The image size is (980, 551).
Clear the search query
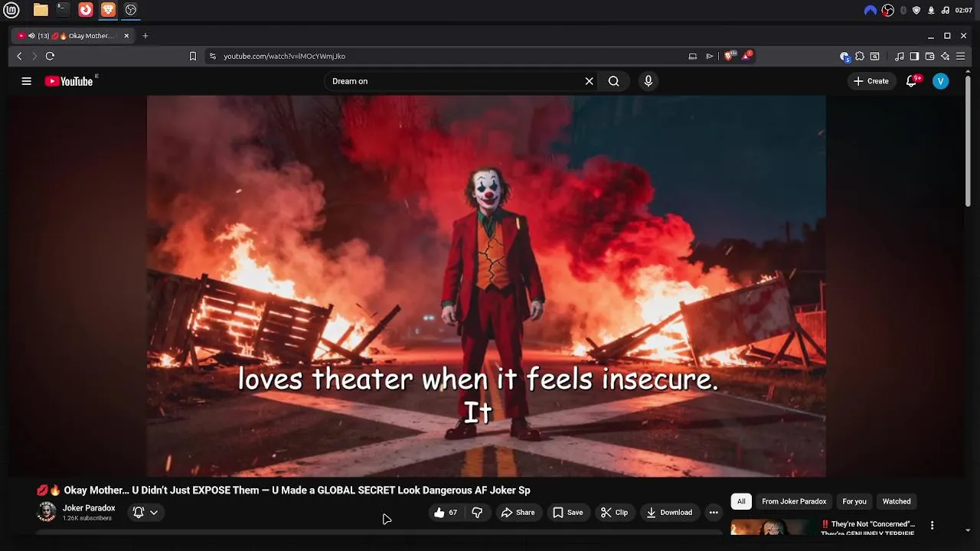[589, 81]
